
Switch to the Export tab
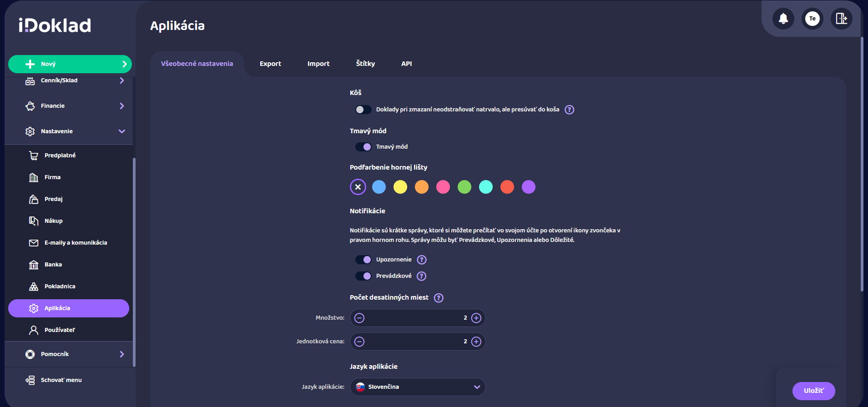point(270,64)
